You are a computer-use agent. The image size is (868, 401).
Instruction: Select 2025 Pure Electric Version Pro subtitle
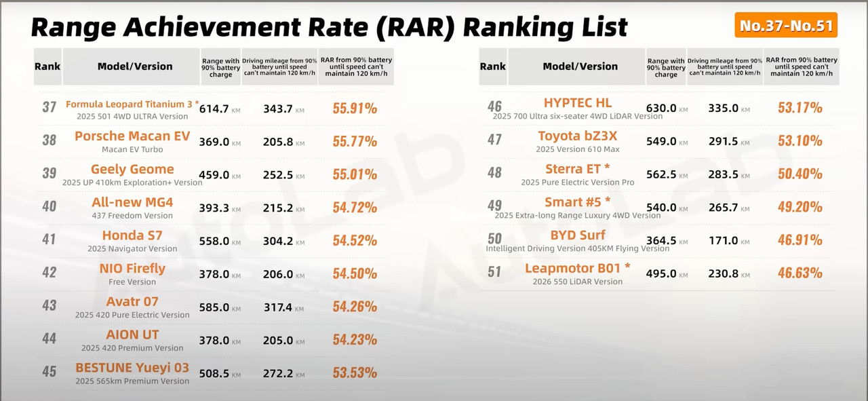click(x=578, y=183)
